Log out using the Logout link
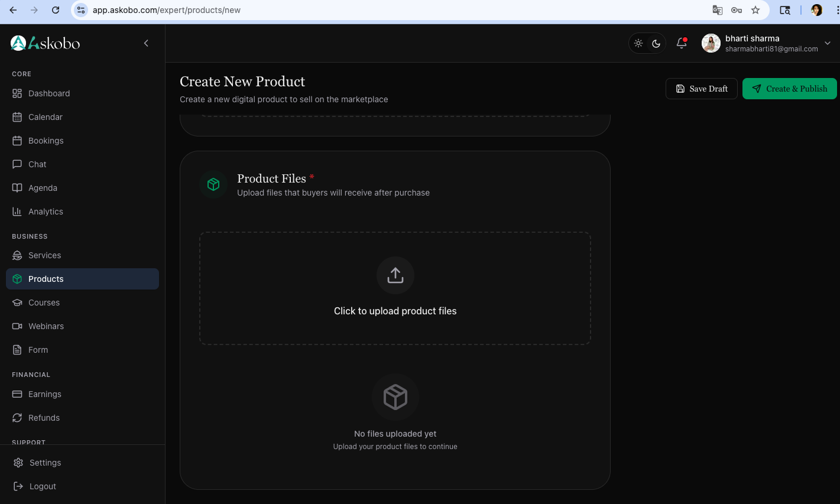 (43, 486)
